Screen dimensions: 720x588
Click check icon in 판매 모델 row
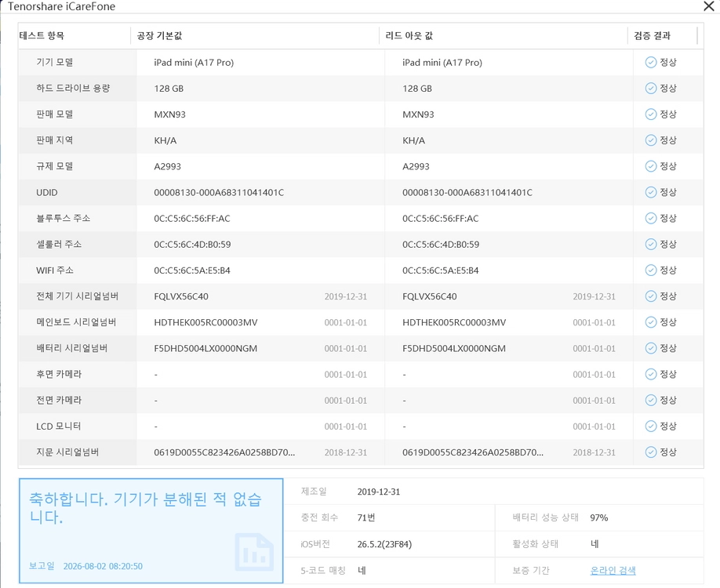[x=651, y=114]
